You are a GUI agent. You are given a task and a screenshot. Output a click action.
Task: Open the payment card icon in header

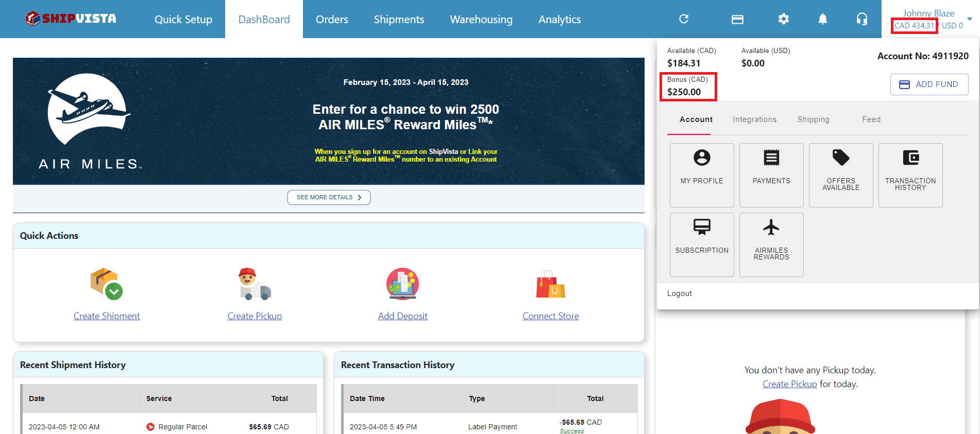click(737, 19)
